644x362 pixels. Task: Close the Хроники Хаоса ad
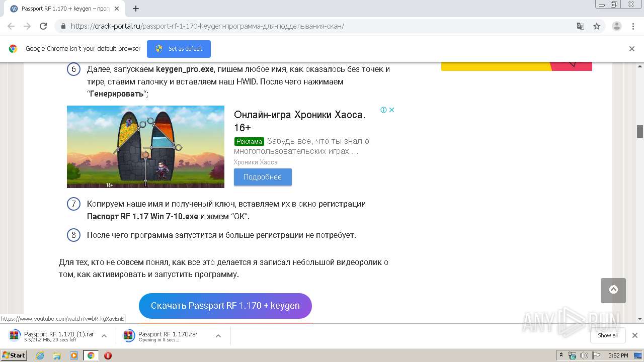point(391,110)
